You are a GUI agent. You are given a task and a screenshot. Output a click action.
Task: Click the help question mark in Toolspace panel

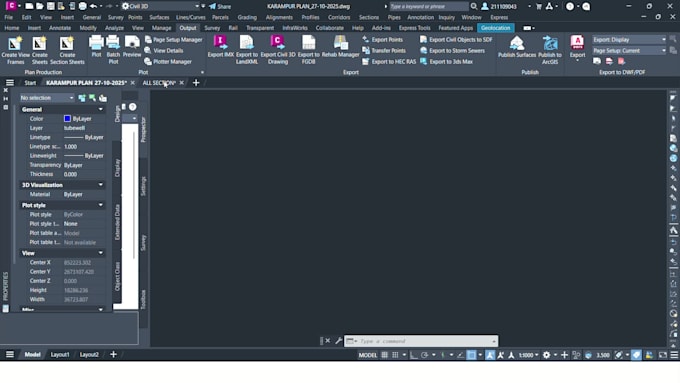132,107
